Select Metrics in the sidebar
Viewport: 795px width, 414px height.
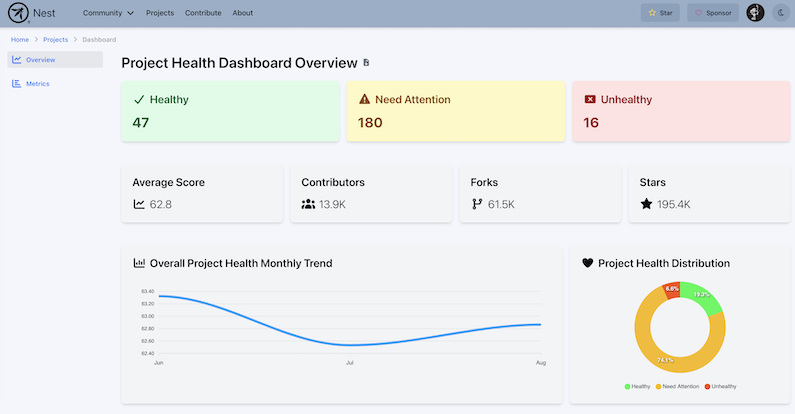click(x=37, y=84)
